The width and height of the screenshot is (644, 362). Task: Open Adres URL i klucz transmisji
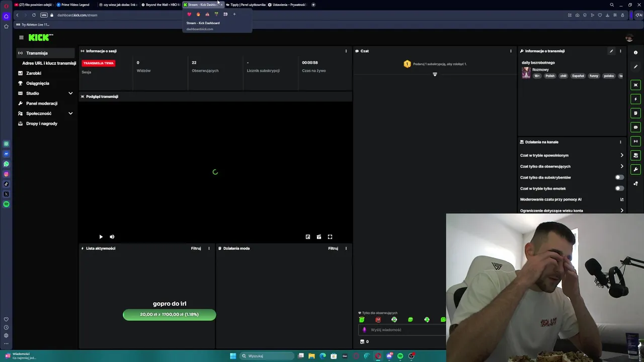[x=49, y=63]
